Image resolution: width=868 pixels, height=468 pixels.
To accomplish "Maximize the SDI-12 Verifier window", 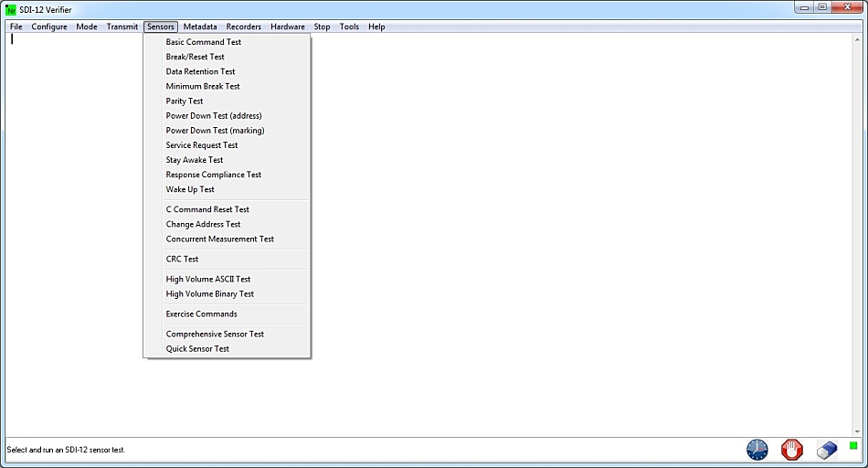I will click(822, 7).
